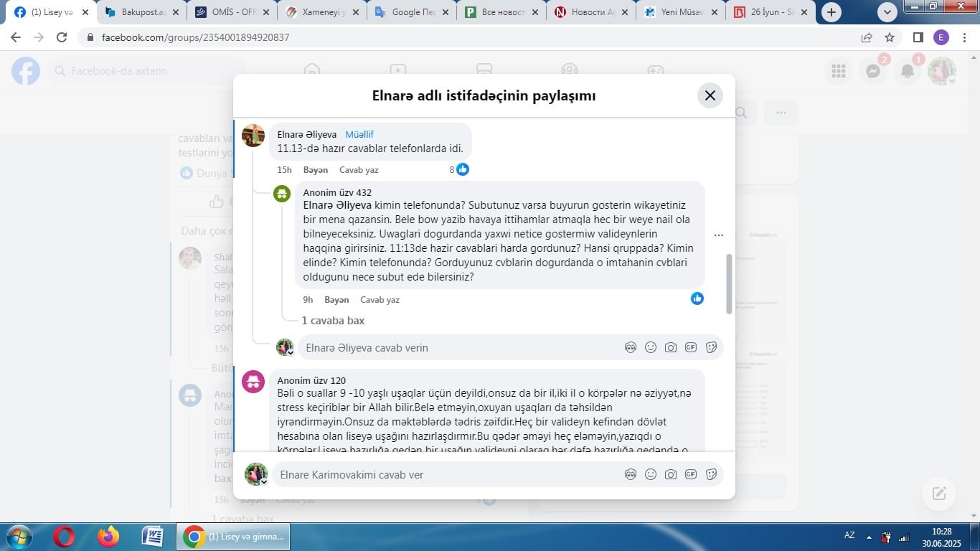Click the Elnarə Əliyeva cavab verin reply field
Screen dimensions: 980x551
(x=459, y=347)
